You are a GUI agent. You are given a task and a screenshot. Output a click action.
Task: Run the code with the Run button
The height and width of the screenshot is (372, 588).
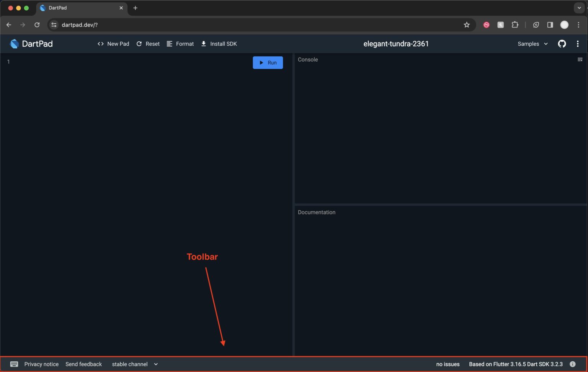pos(268,62)
